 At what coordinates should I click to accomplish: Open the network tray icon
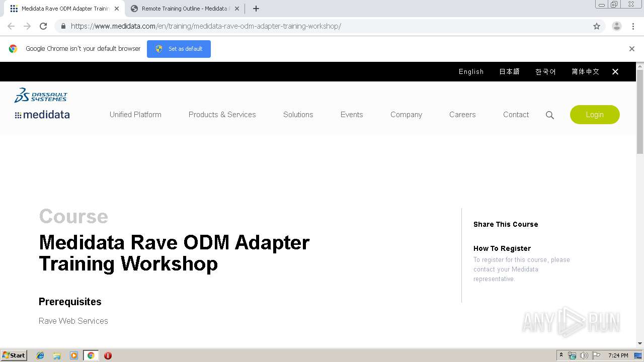pos(572,355)
